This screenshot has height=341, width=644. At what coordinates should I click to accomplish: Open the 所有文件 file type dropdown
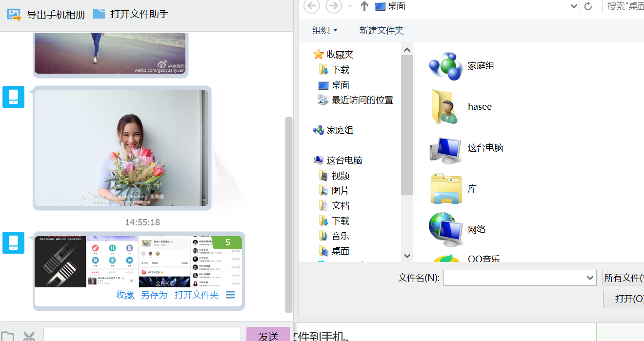623,278
